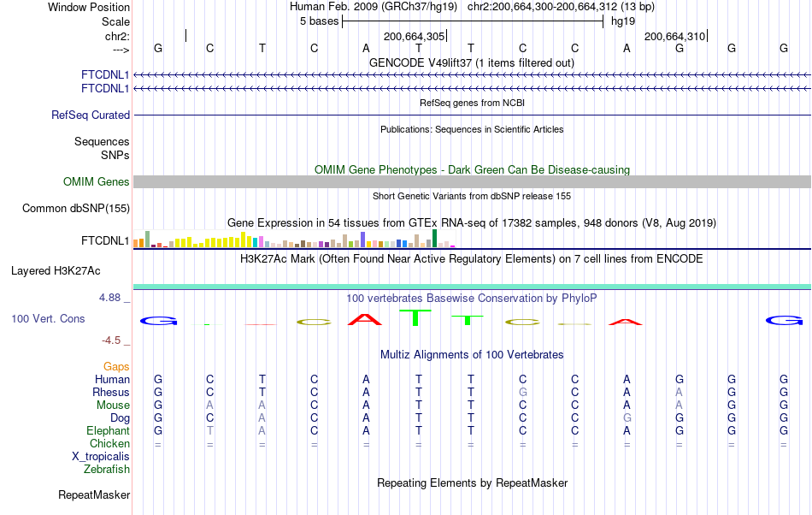Open the 100 vertebrates PhyloP conservation title
This screenshot has width=812, height=515.
[x=471, y=298]
